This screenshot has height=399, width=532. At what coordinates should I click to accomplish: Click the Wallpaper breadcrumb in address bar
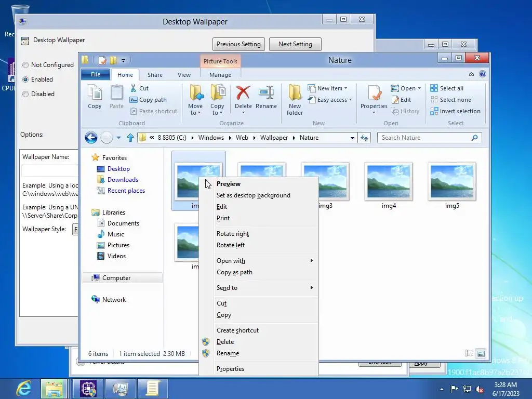(274, 137)
